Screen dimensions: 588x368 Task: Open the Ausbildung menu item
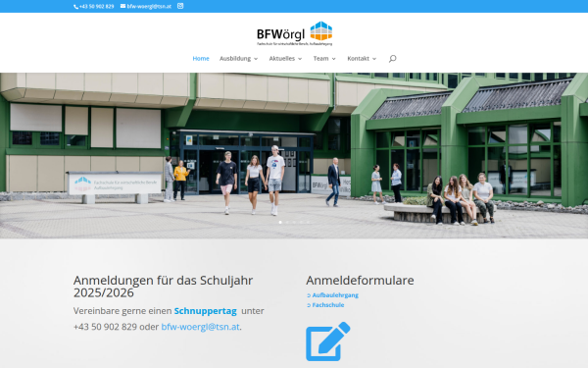click(x=235, y=59)
